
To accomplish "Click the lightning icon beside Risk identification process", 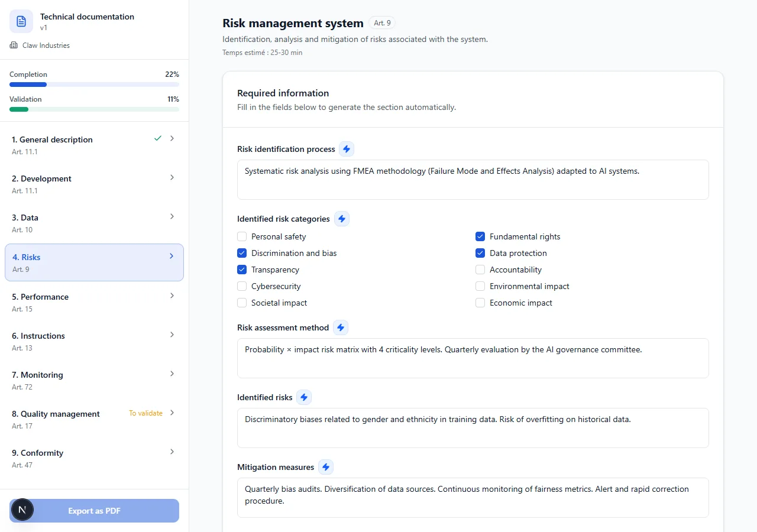I will tap(347, 149).
